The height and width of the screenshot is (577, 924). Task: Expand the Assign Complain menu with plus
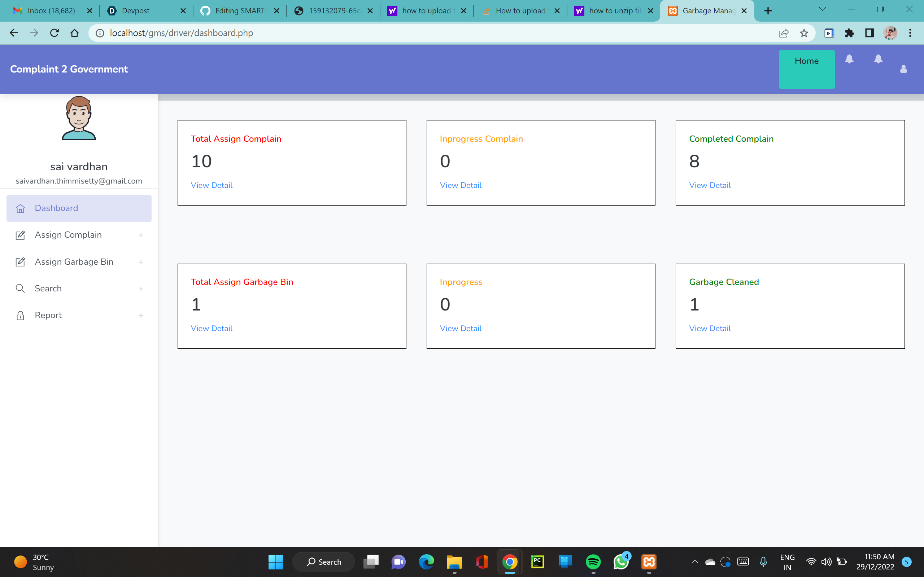tap(141, 235)
